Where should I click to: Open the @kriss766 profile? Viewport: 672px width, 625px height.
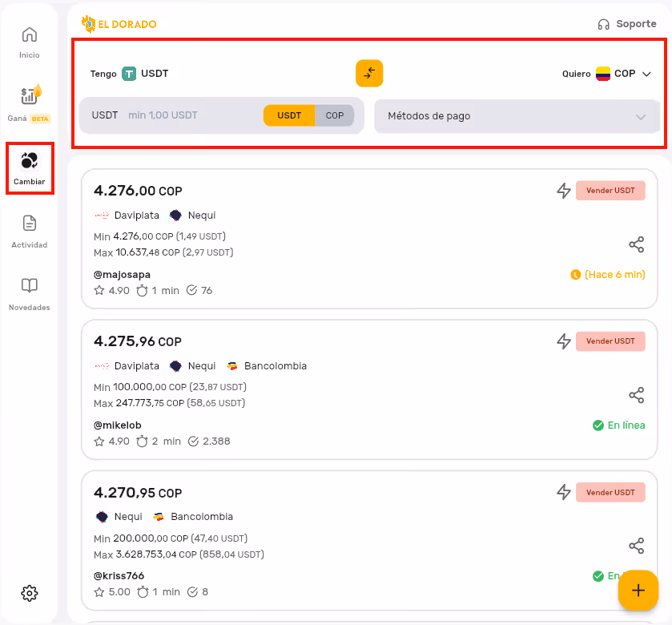pos(119,575)
